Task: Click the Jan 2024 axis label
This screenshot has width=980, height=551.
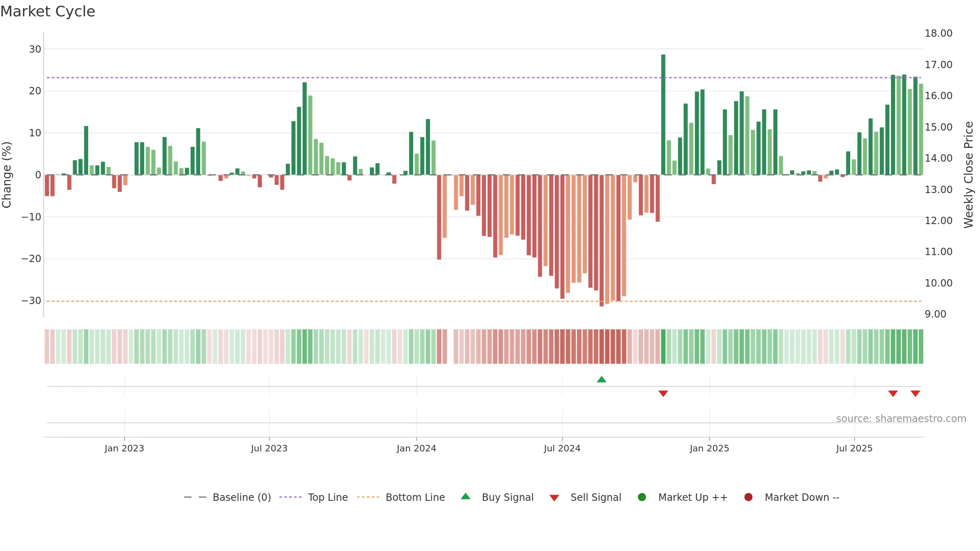Action: tap(416, 448)
